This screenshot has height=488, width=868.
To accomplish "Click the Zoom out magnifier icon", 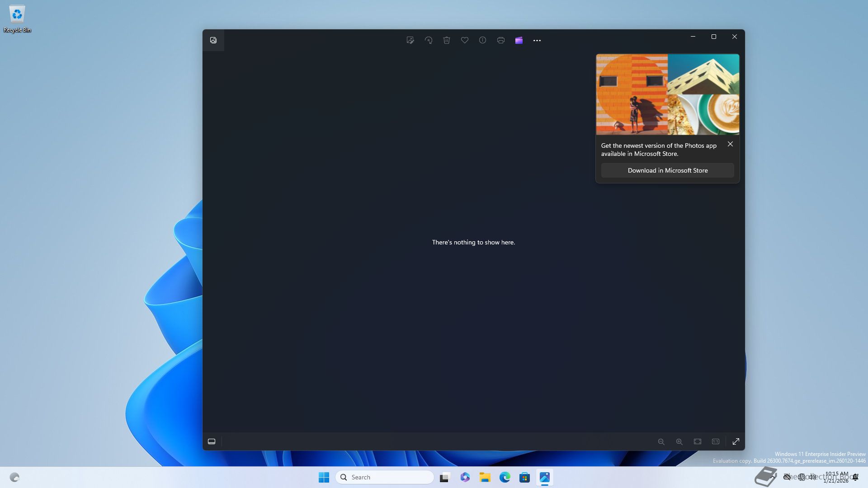I will point(661,441).
